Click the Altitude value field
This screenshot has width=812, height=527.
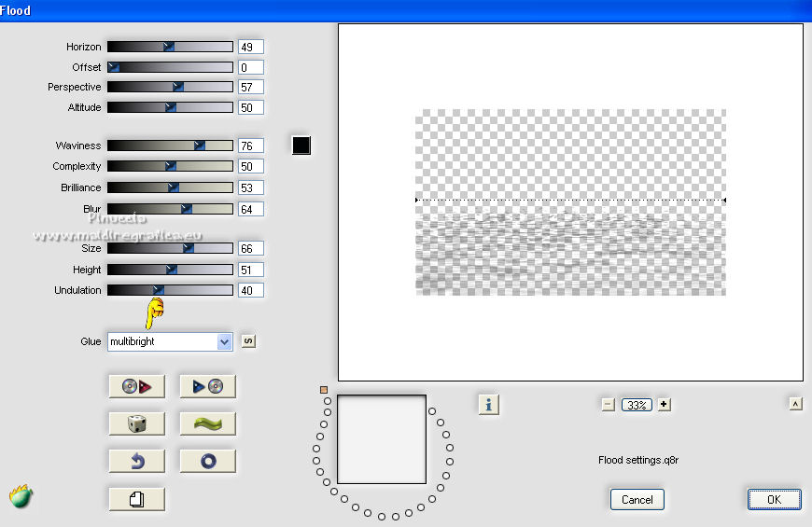(251, 107)
